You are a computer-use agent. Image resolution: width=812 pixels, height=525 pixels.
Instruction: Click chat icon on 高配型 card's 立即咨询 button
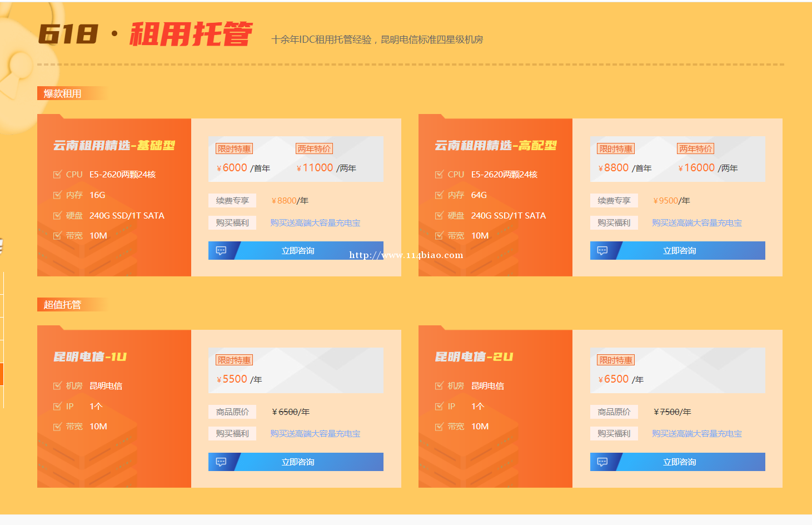pos(602,251)
